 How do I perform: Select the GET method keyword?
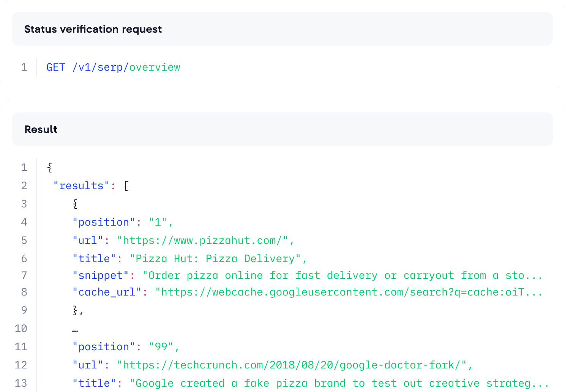56,67
